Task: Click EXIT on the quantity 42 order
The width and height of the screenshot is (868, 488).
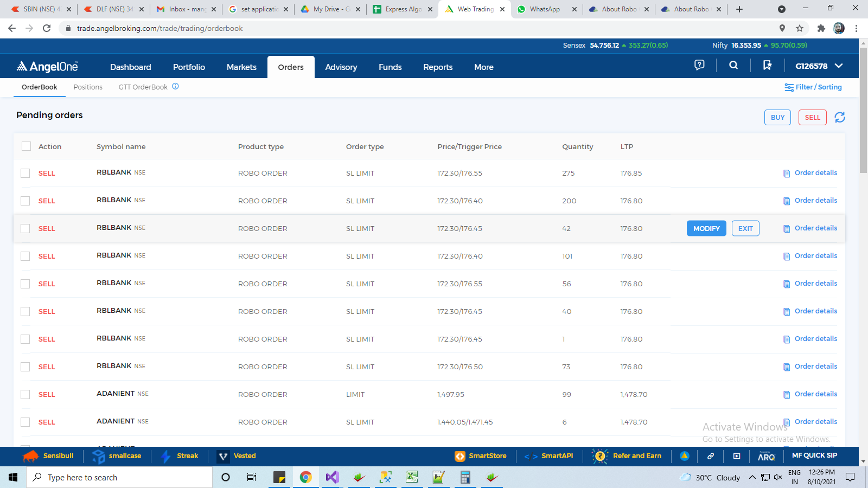Action: (745, 228)
